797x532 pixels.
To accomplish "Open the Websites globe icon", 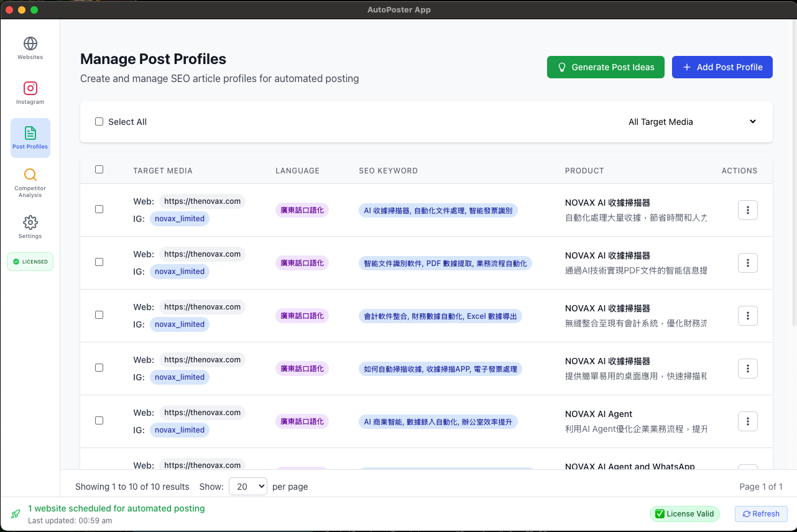I will click(30, 44).
